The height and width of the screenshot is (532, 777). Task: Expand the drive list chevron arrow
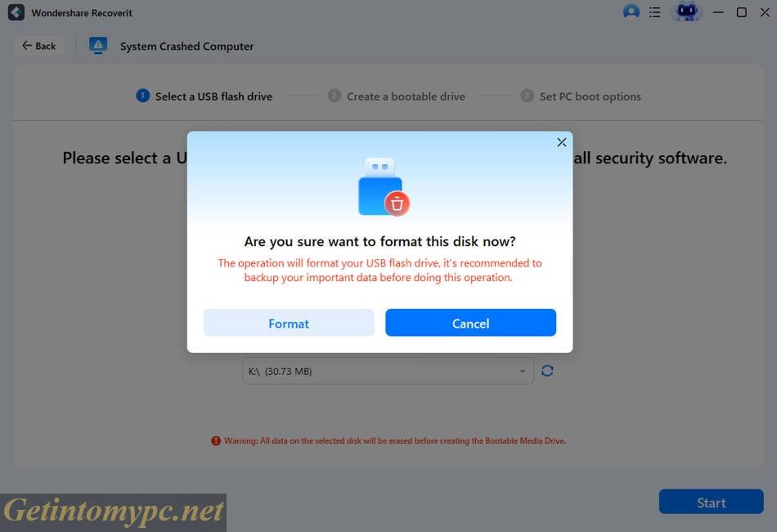[523, 370]
